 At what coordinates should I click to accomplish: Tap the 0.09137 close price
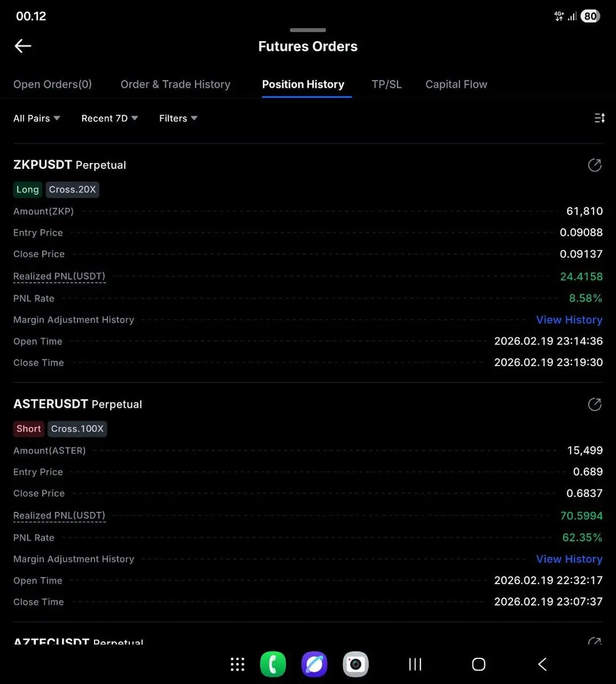(581, 254)
